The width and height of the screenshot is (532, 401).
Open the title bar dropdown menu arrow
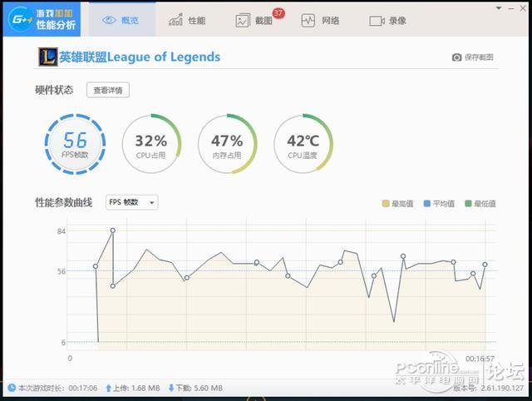click(x=499, y=8)
